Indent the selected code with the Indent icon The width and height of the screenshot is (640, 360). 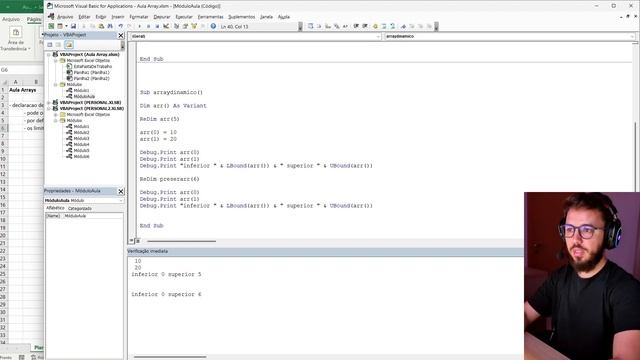[x=355, y=26]
